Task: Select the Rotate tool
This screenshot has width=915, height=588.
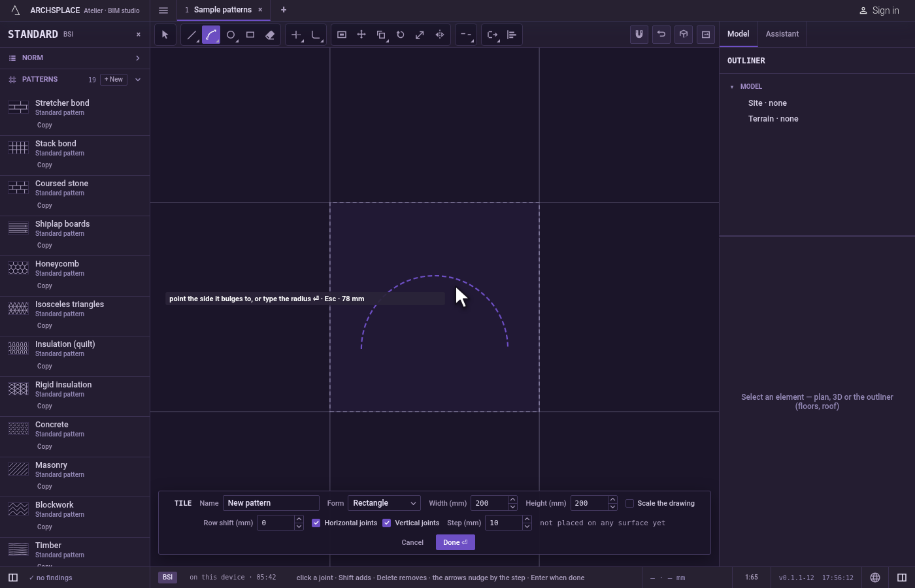Action: [401, 35]
